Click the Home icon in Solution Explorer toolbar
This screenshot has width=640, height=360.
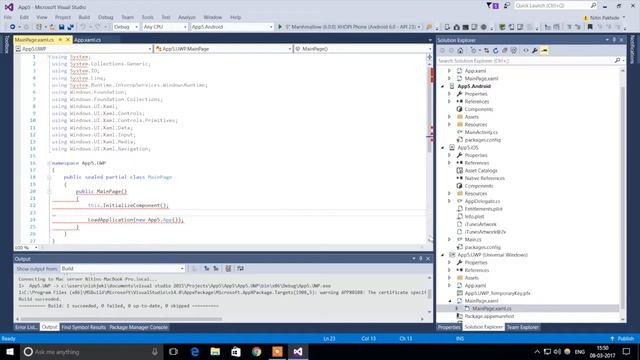460,51
